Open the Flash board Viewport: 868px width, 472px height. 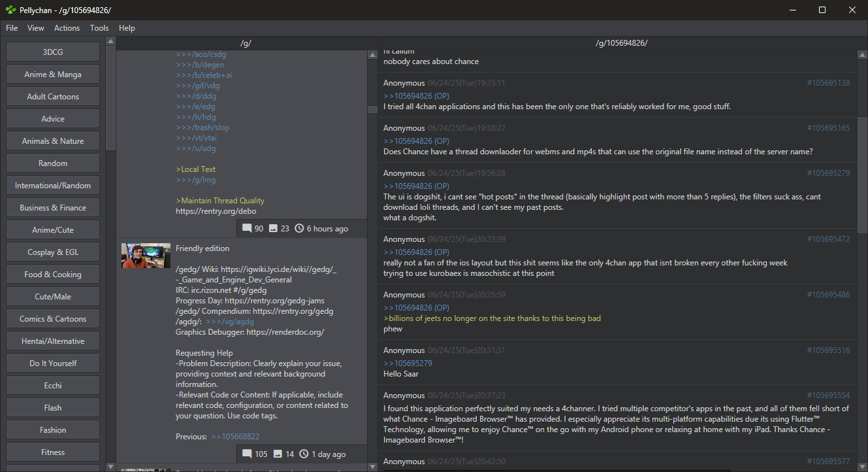[53, 408]
